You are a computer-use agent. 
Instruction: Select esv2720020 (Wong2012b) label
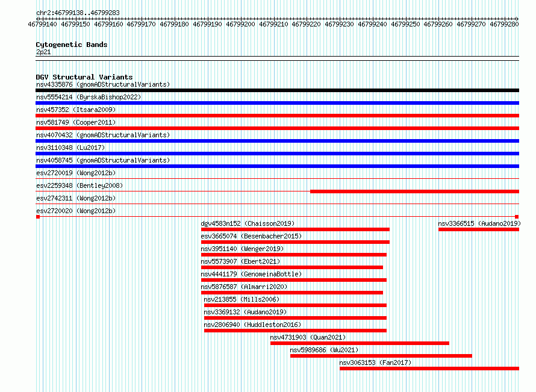tap(76, 211)
